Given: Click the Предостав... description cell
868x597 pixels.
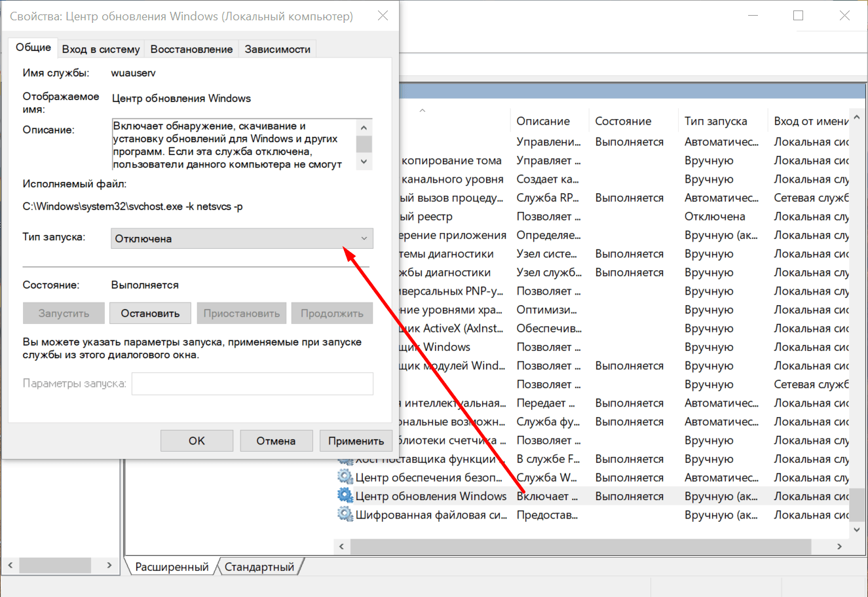Looking at the screenshot, I should 547,515.
